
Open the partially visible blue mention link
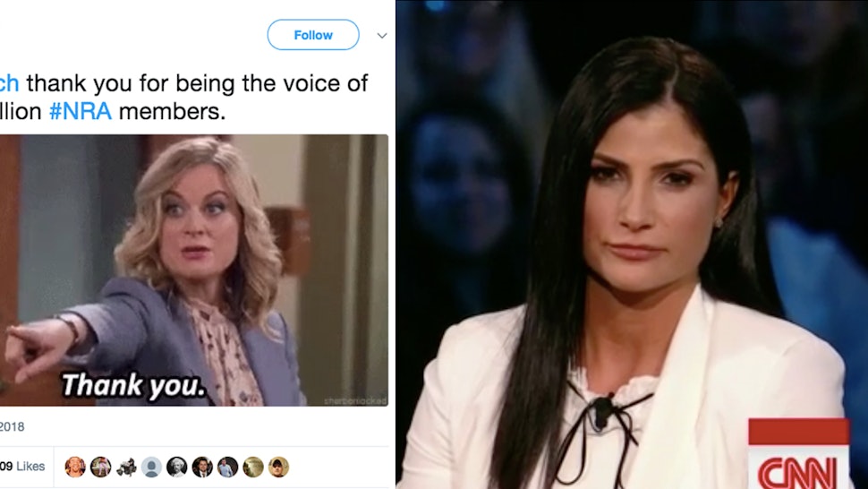pos(10,83)
